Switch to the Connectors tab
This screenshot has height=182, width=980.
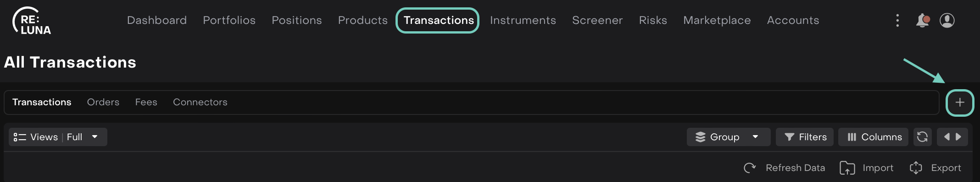[x=200, y=102]
